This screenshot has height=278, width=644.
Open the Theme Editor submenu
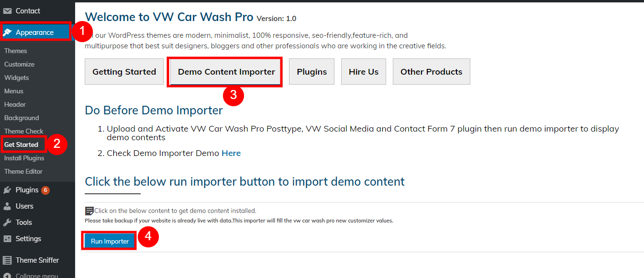point(23,171)
